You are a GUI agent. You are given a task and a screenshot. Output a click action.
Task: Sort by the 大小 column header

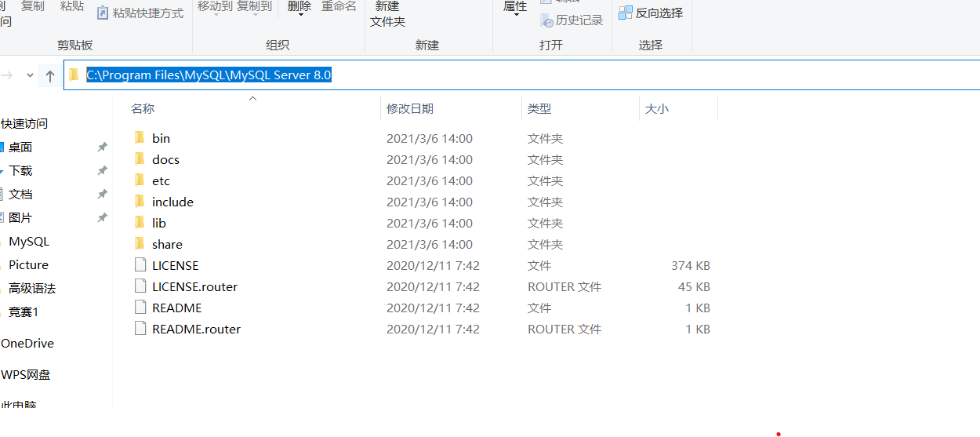(657, 109)
